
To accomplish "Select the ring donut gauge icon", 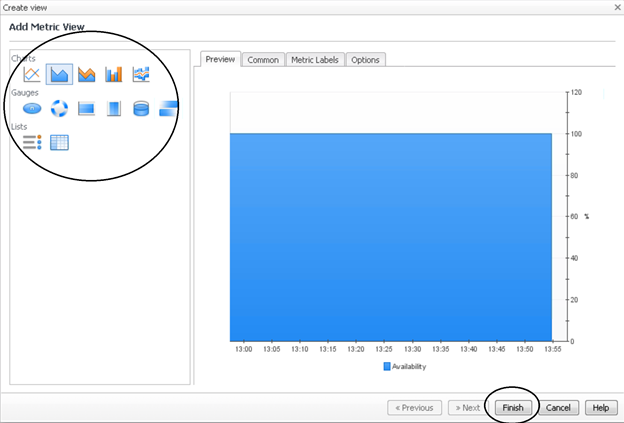I will 59,108.
